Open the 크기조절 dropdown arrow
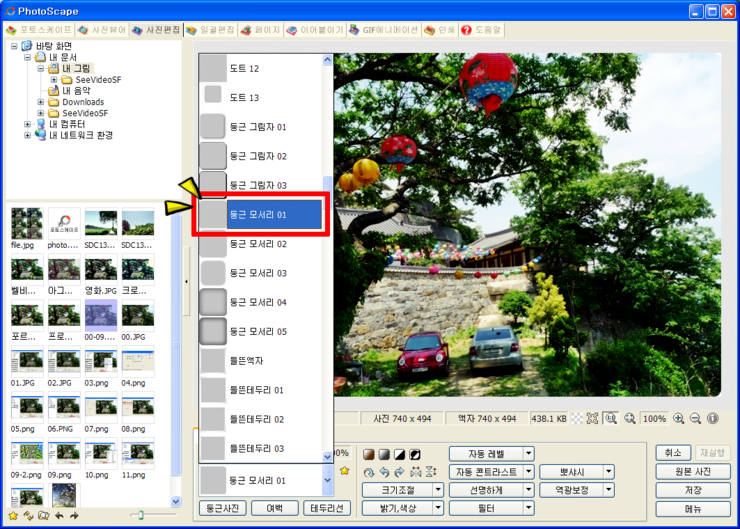Image resolution: width=740 pixels, height=529 pixels. click(438, 490)
